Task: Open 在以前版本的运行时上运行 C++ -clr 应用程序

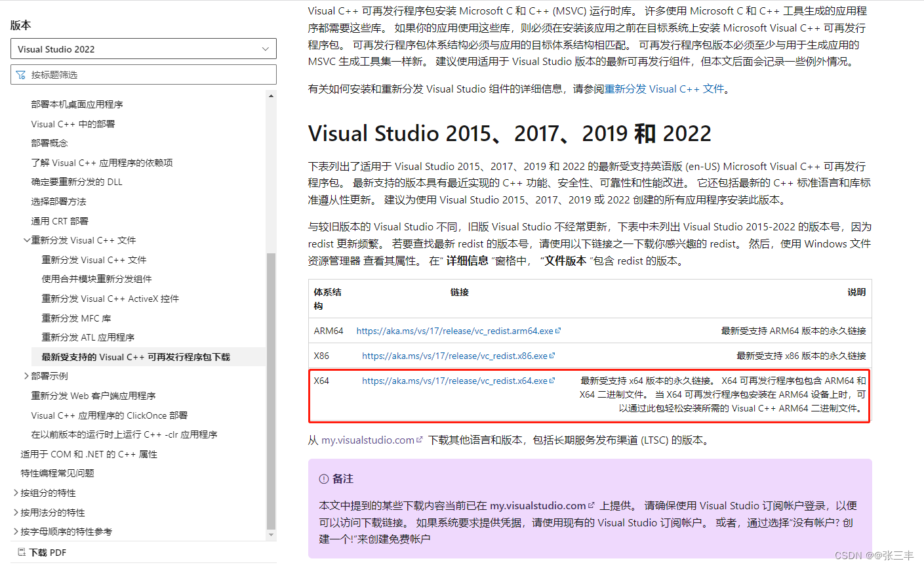Action: [124, 434]
